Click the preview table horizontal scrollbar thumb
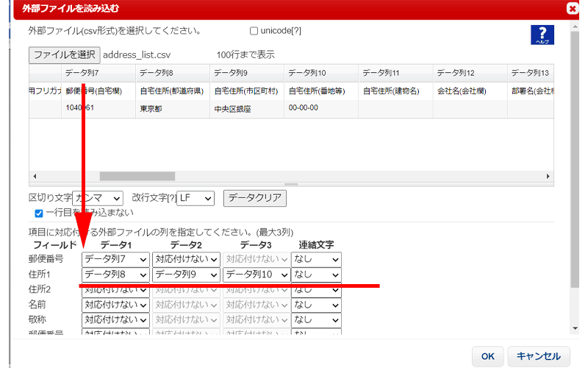The height and width of the screenshot is (368, 588). (x=137, y=176)
